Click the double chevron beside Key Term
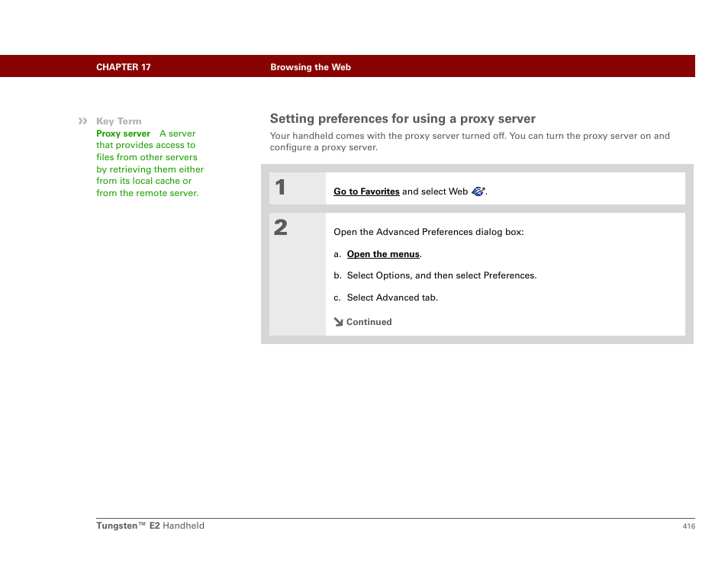The image size is (728, 563). (82, 121)
